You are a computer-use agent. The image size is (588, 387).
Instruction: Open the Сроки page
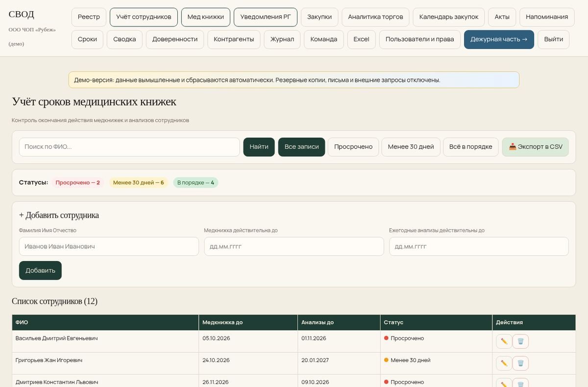tap(87, 40)
